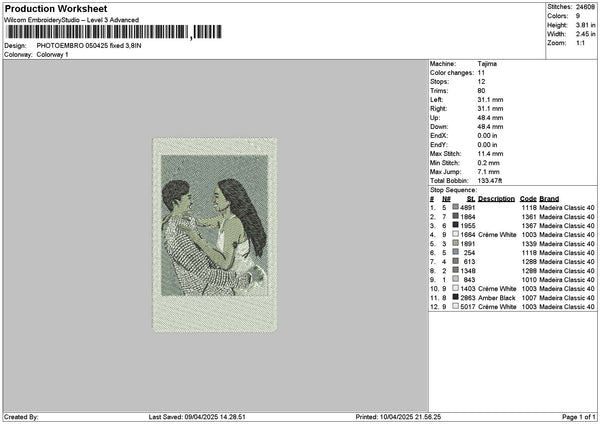Viewport: 600px width, 424px height.
Task: Pick the beige swatch in stop row 5
Action: pyautogui.click(x=455, y=243)
